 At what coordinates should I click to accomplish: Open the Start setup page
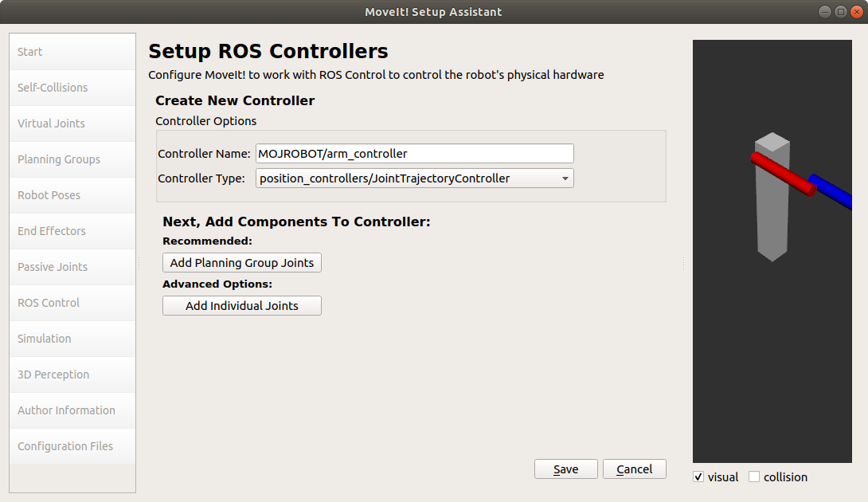[72, 52]
